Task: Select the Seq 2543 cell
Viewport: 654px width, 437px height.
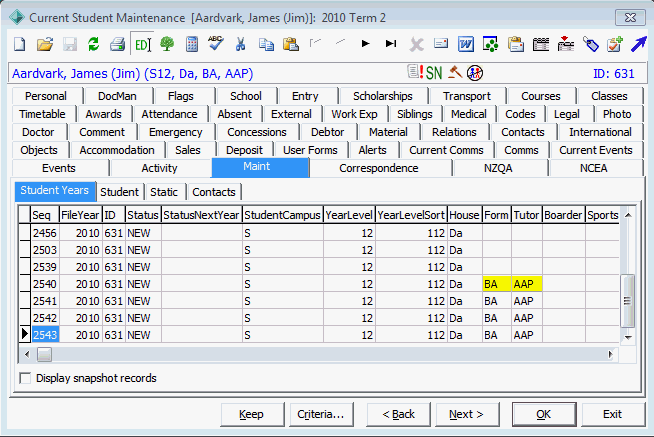Action: click(x=45, y=335)
